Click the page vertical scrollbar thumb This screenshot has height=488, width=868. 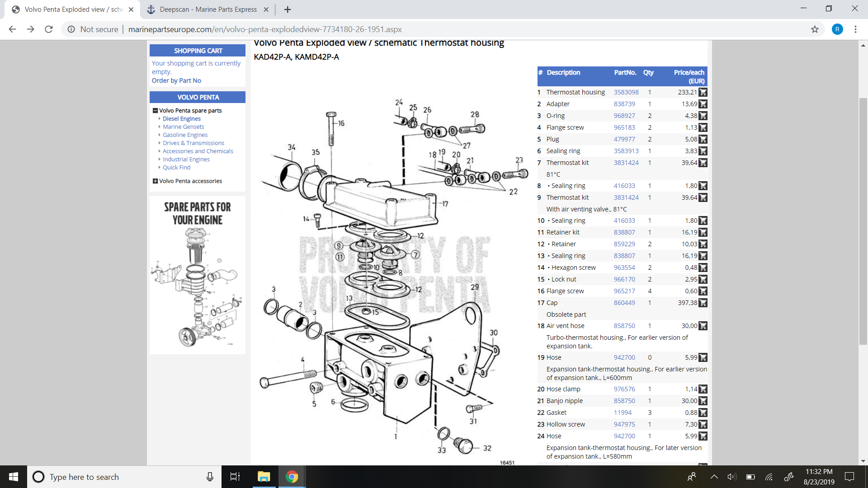(863, 221)
